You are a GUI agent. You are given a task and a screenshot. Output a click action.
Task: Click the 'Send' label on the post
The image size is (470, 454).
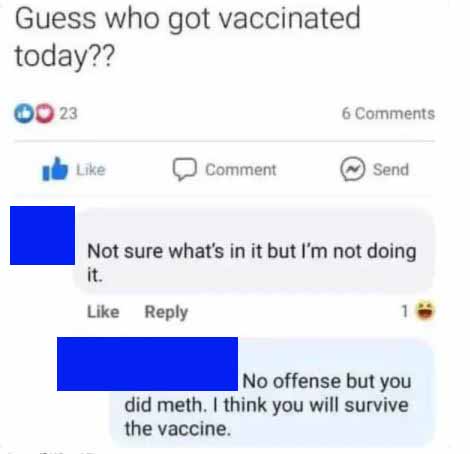[391, 169]
